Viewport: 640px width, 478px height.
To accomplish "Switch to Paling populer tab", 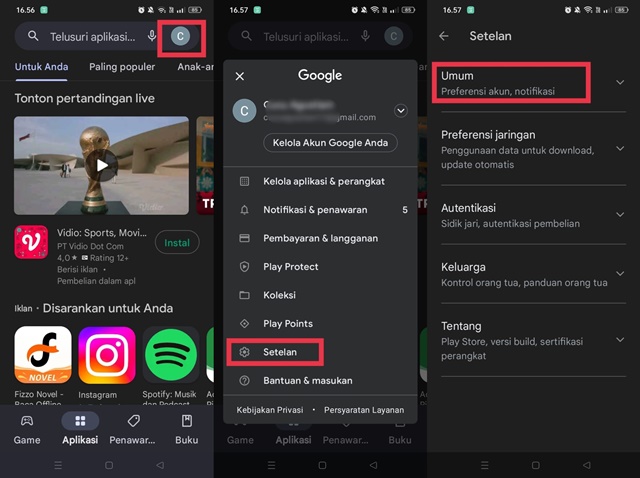I will tap(122, 67).
